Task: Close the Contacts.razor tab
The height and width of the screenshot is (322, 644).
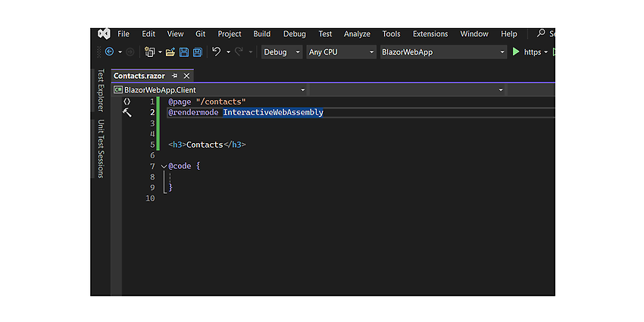Action: click(186, 76)
